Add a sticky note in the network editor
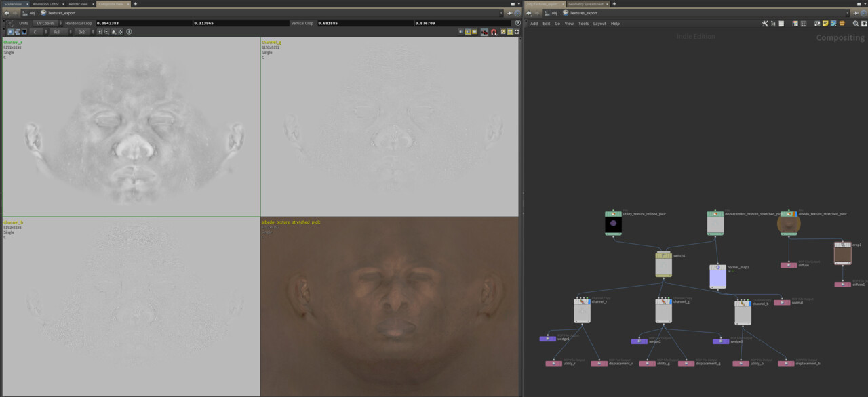The width and height of the screenshot is (868, 397). click(825, 23)
